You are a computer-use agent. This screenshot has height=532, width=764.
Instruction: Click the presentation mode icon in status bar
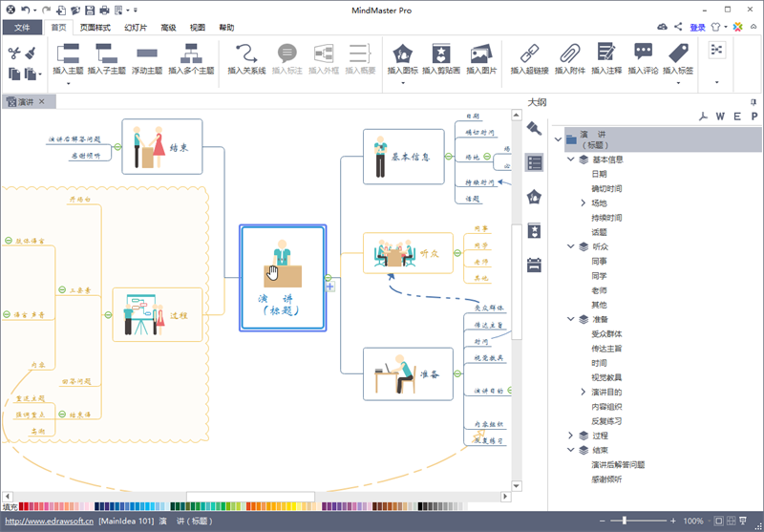pos(743,521)
